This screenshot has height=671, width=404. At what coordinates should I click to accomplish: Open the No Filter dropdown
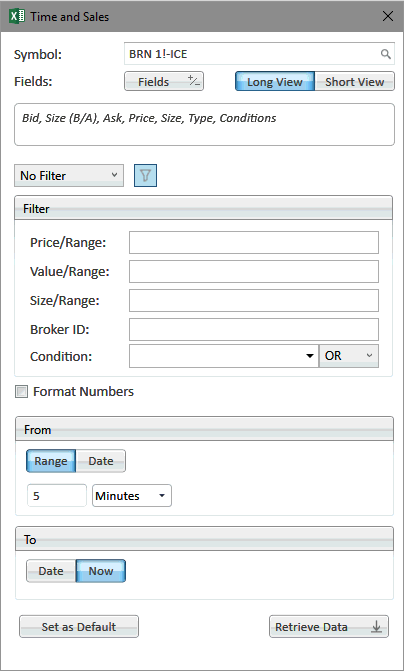point(69,175)
